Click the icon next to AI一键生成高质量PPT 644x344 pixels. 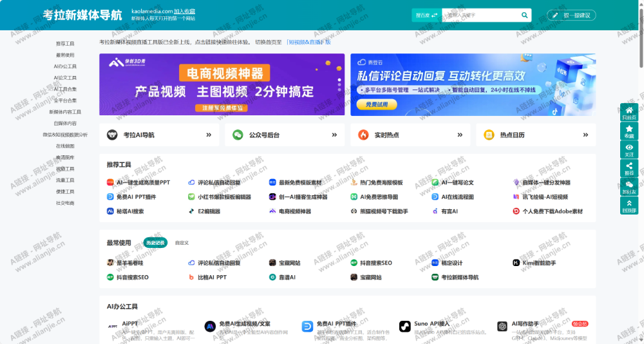pyautogui.click(x=110, y=182)
